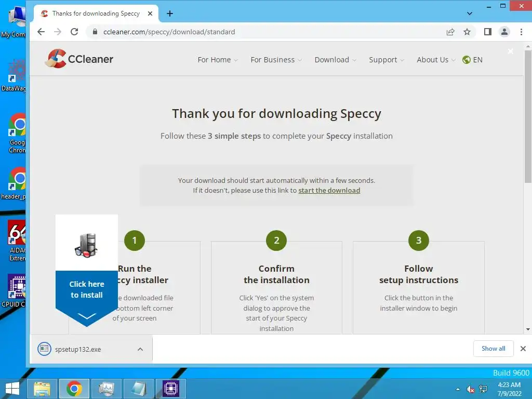532x399 pixels.
Task: Click the forward navigation arrow
Action: tap(58, 32)
